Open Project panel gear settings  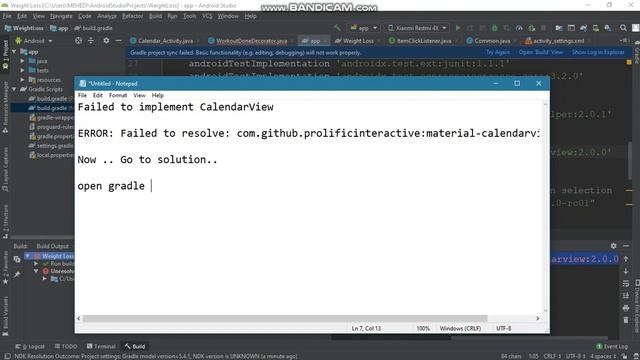click(106, 40)
